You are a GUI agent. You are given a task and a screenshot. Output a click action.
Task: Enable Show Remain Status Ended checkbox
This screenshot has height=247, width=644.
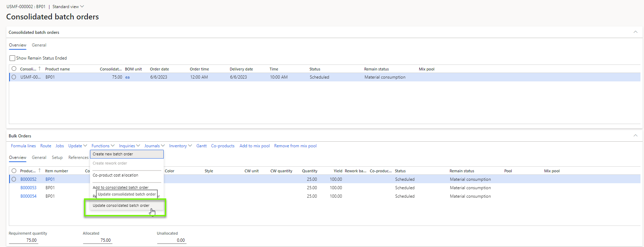pyautogui.click(x=12, y=58)
